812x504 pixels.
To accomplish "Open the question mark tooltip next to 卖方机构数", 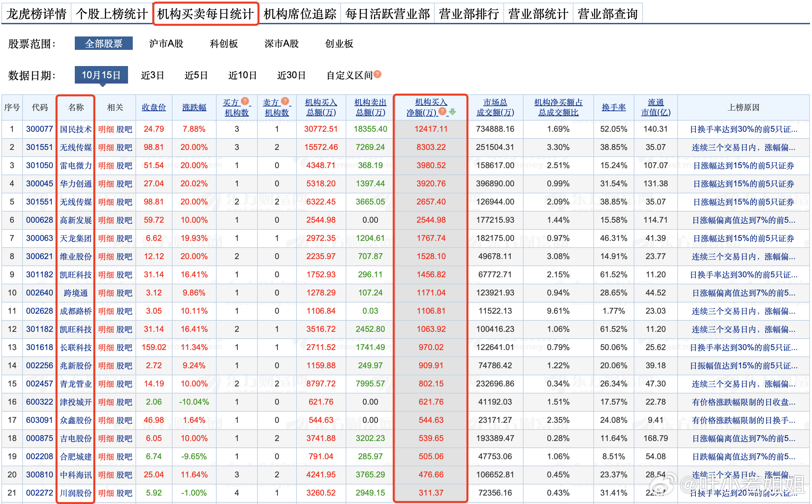I will 285,102.
